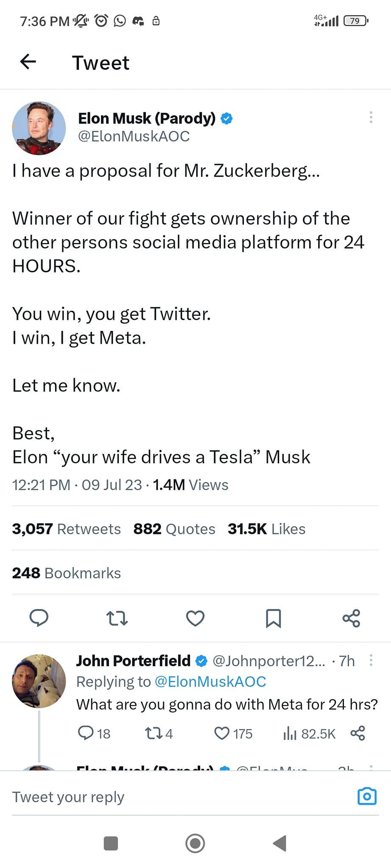
Task: Tap the reply bubble under the main tweet
Action: click(39, 618)
